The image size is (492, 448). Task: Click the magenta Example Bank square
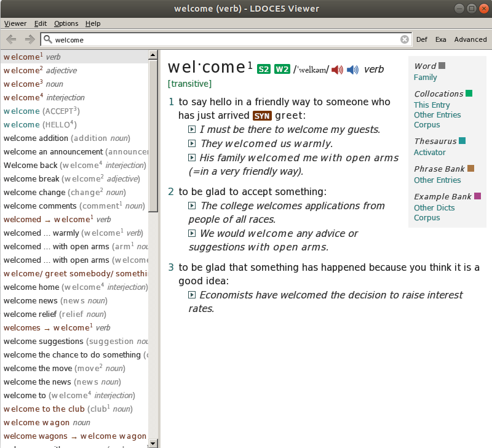point(478,196)
